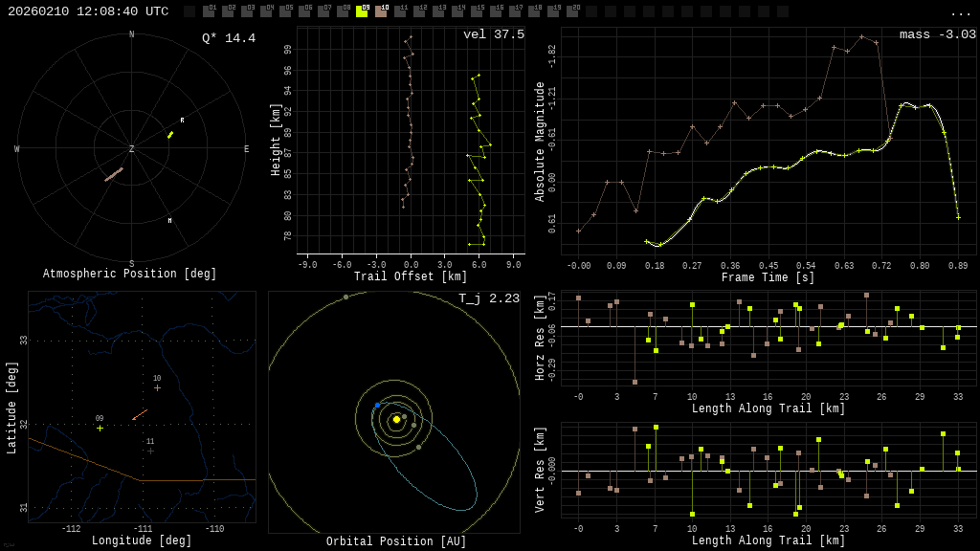Click the zenith Z marker in polar plot
Image resolution: width=980 pixels, height=551 pixels.
(x=132, y=149)
